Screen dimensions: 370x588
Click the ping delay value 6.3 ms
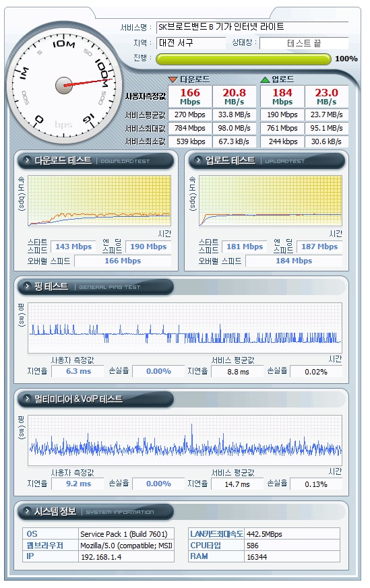(x=78, y=371)
